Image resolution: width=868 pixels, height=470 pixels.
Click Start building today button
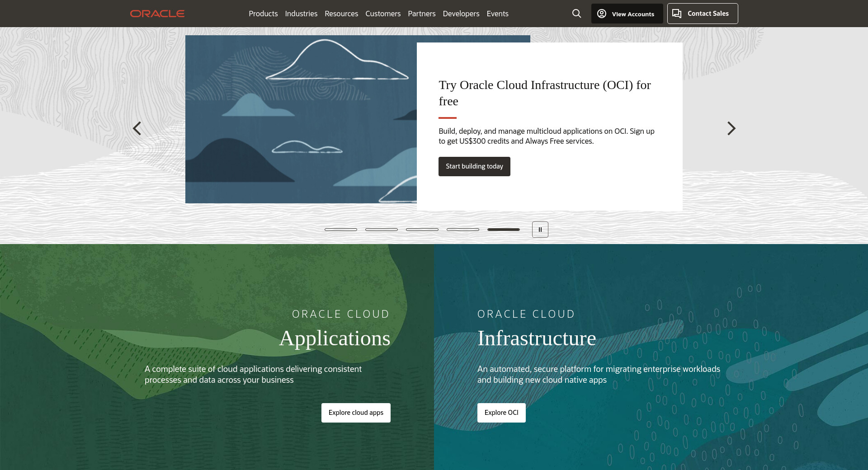[474, 166]
